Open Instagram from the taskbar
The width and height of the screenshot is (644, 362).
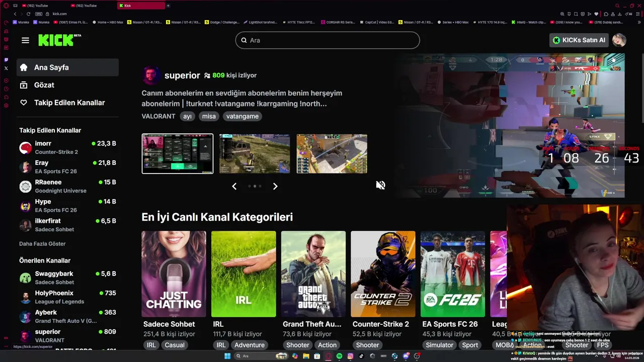pyautogui.click(x=350, y=356)
